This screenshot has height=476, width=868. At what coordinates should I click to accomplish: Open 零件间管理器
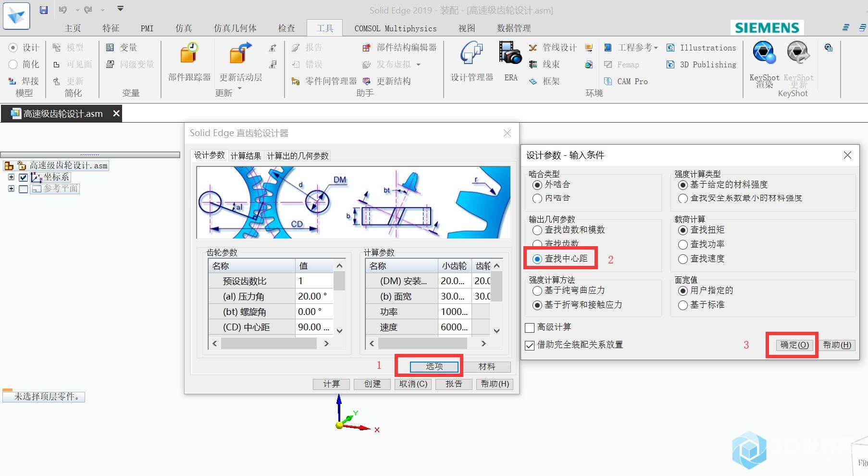pos(324,81)
